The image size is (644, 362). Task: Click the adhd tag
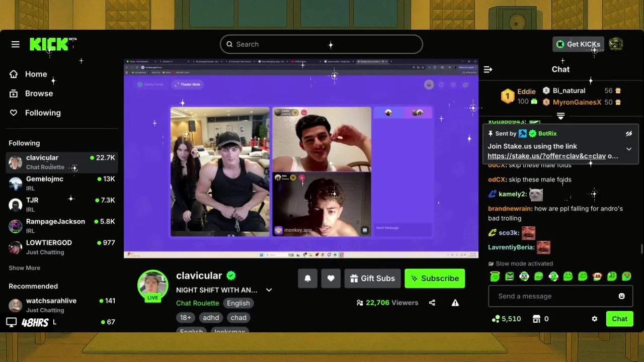tap(211, 318)
